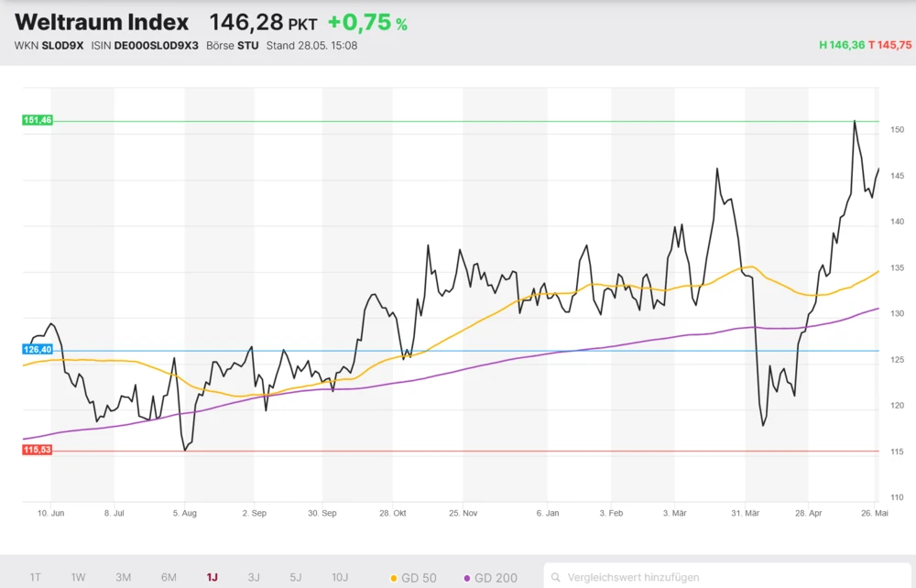
Task: Open the 3M chart view
Action: click(x=123, y=577)
